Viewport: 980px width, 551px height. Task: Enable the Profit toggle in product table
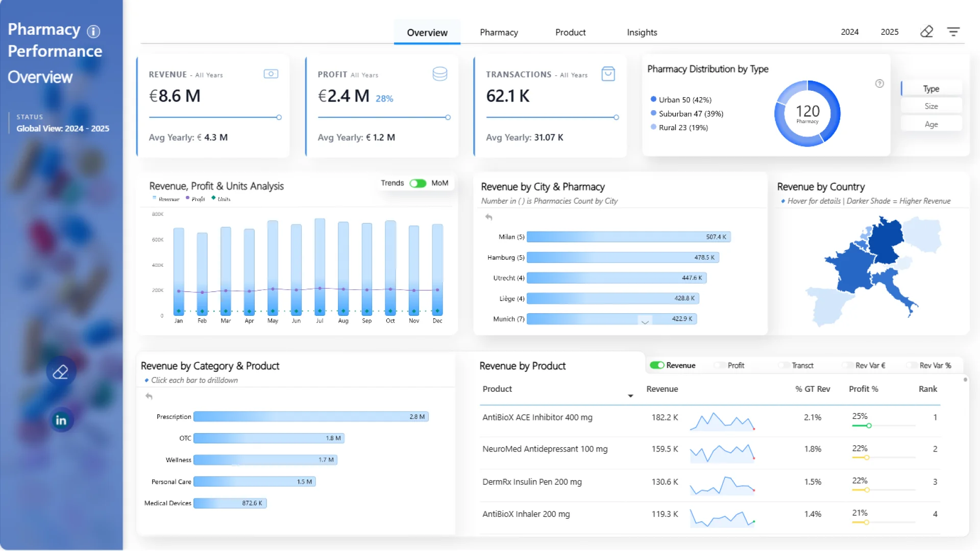click(x=720, y=365)
